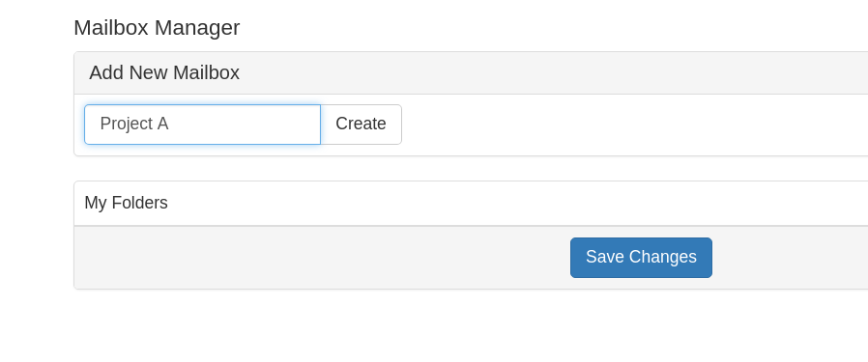Click the word Mailbox in Add New Mailbox
868x362 pixels.
[x=206, y=73]
